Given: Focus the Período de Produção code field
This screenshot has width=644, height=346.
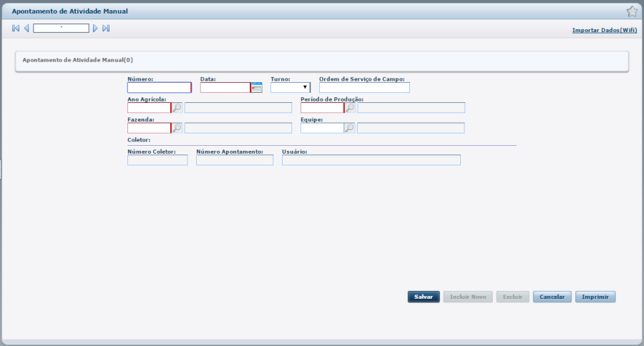Looking at the screenshot, I should [x=323, y=107].
